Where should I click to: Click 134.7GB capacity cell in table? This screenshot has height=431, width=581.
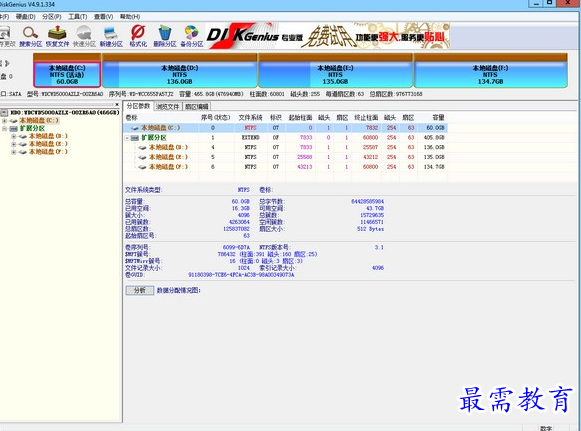pos(434,167)
